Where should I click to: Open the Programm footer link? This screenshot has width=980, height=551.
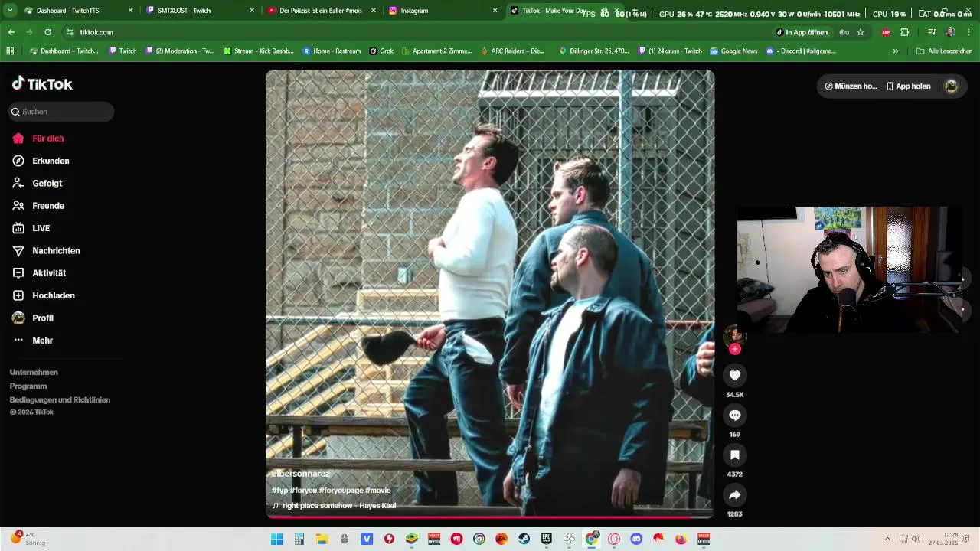(28, 386)
